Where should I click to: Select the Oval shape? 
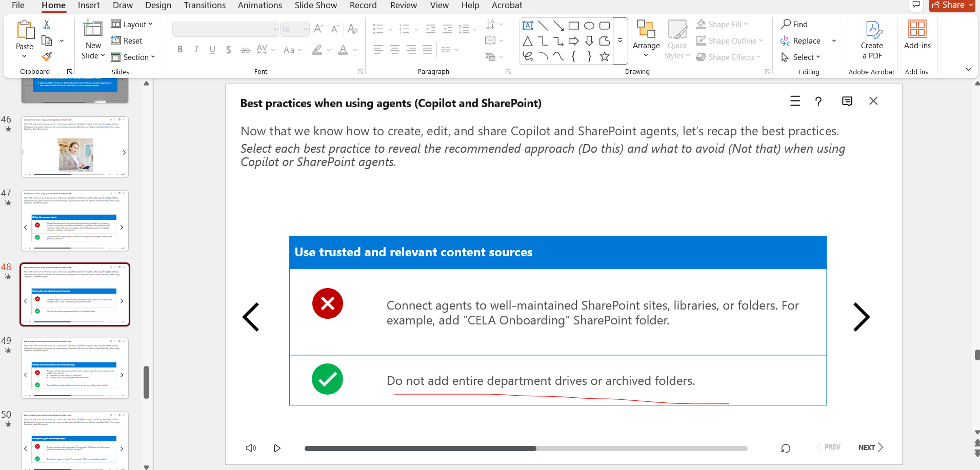[x=589, y=26]
